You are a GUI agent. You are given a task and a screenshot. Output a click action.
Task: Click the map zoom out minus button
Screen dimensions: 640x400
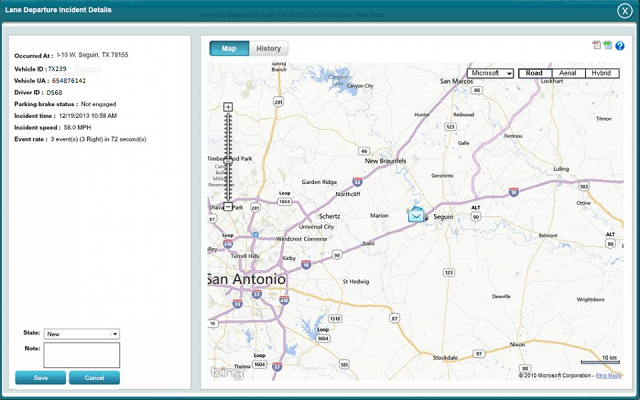(228, 207)
